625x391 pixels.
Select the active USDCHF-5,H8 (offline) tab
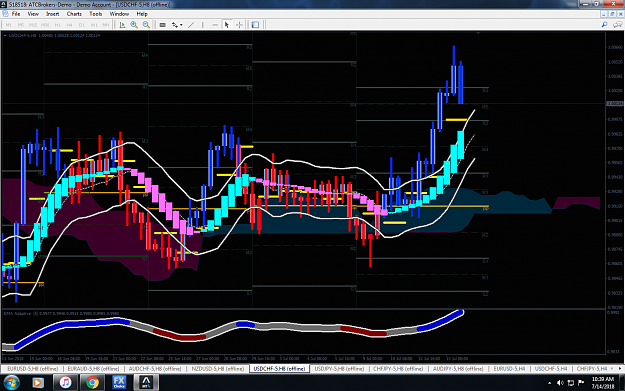pos(279,369)
